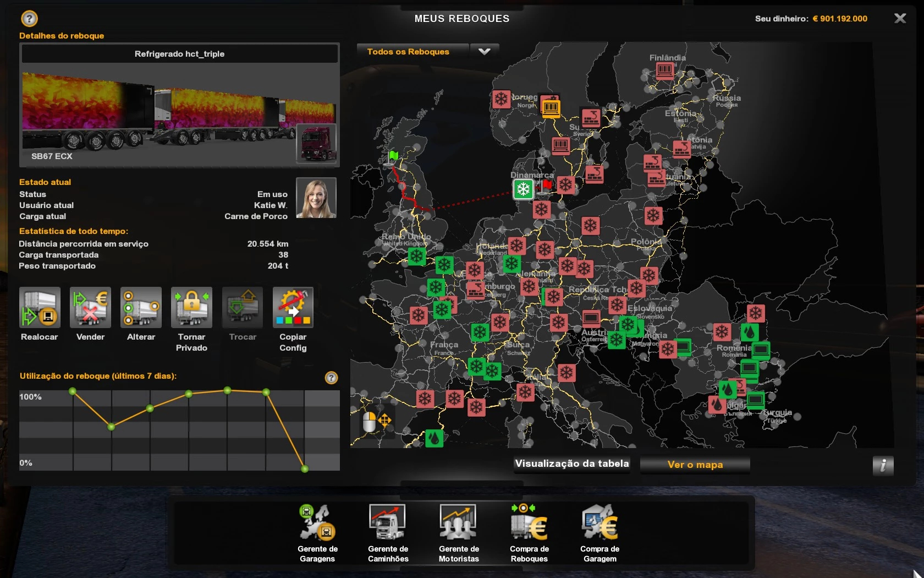
Task: Open Compra de Garagem
Action: click(599, 524)
